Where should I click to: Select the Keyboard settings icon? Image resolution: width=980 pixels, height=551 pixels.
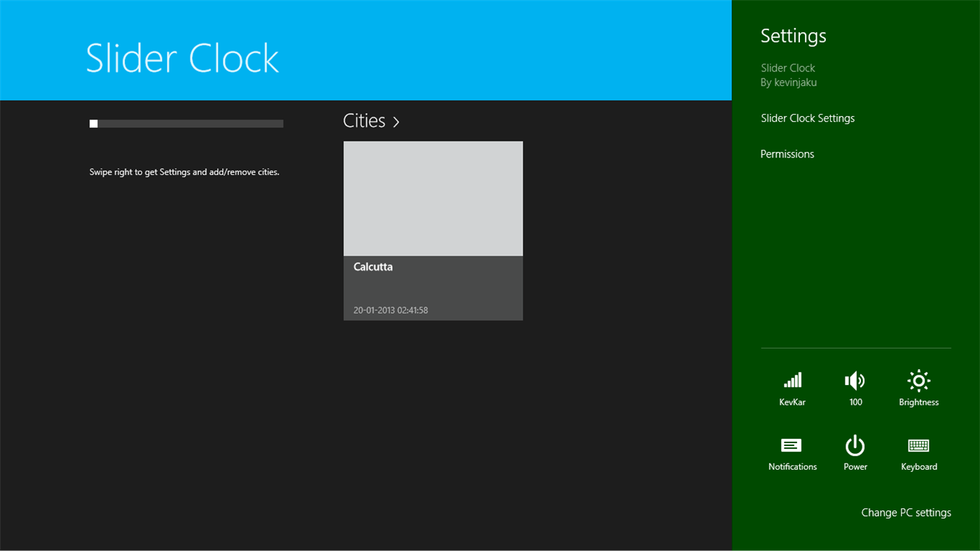coord(918,452)
